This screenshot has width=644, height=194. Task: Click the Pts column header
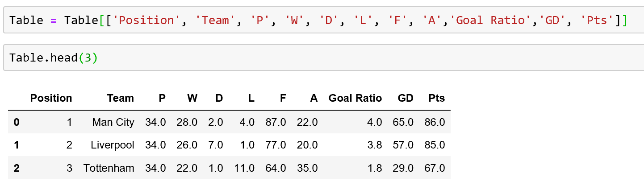[x=436, y=98]
